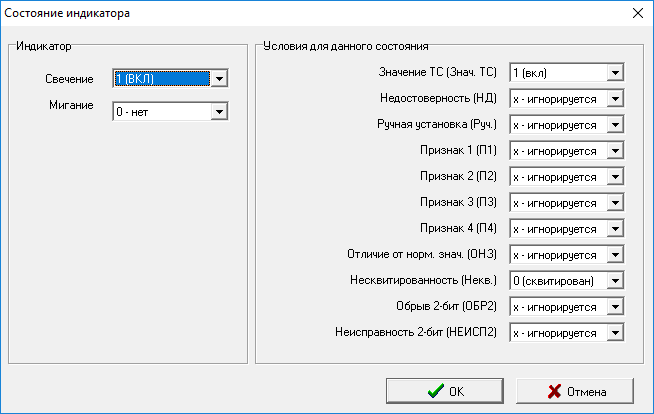Viewport: 654px width, 414px height.
Task: Expand the Отличие от норм. знач. (ОНЗ) dropdown
Action: click(x=616, y=255)
